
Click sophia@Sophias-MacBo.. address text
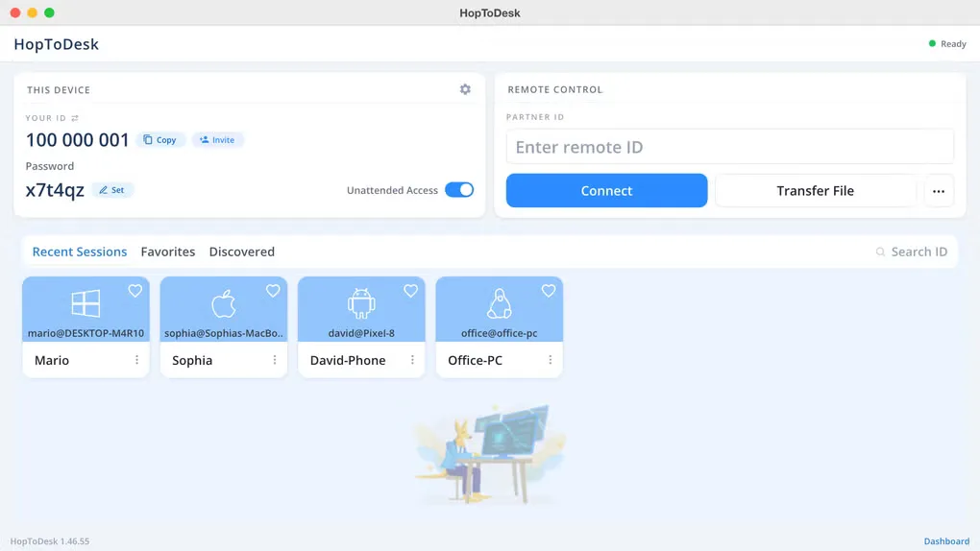224,333
